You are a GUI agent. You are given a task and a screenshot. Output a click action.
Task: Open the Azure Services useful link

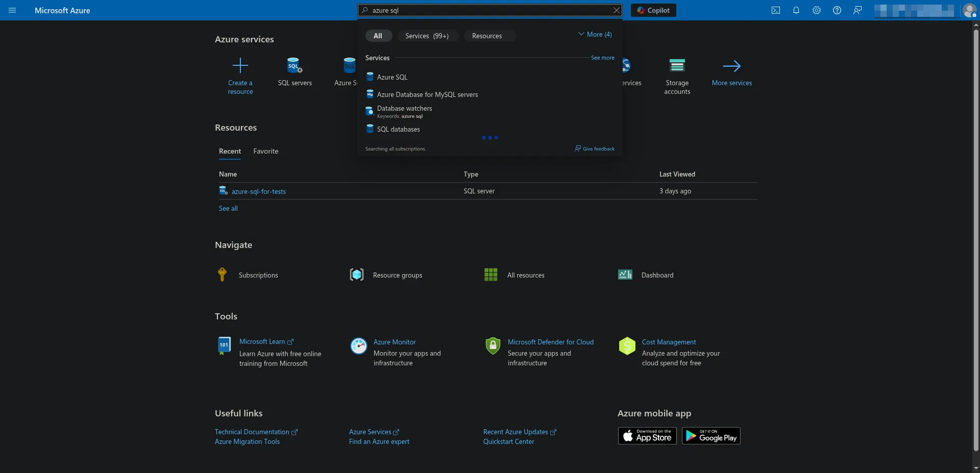[374, 432]
